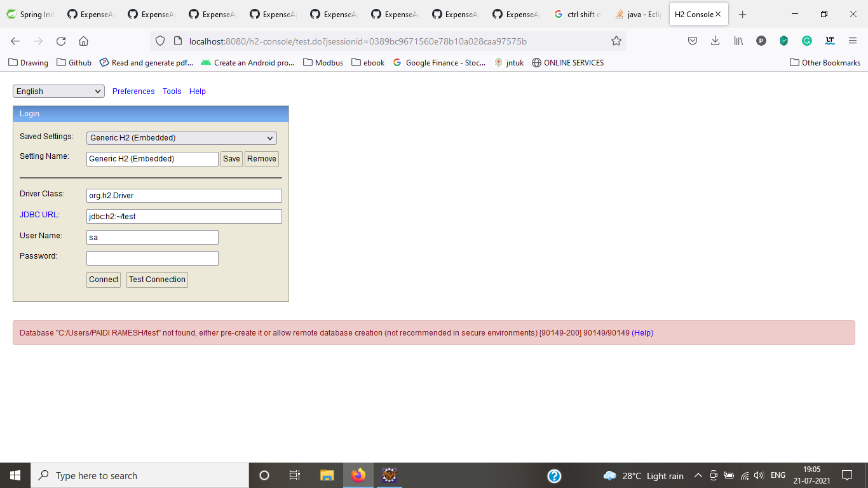Click the back navigation arrow

click(15, 40)
